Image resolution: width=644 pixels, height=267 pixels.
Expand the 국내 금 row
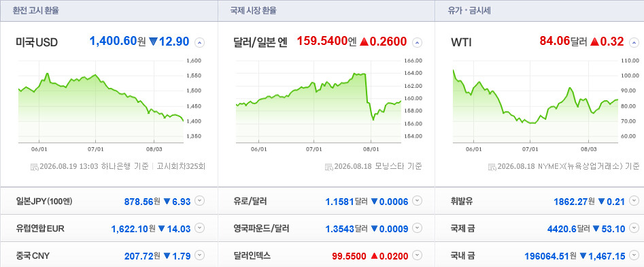click(634, 256)
